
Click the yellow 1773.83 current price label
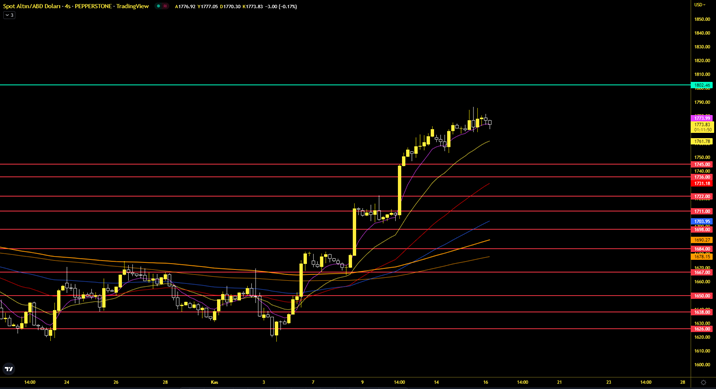(702, 126)
